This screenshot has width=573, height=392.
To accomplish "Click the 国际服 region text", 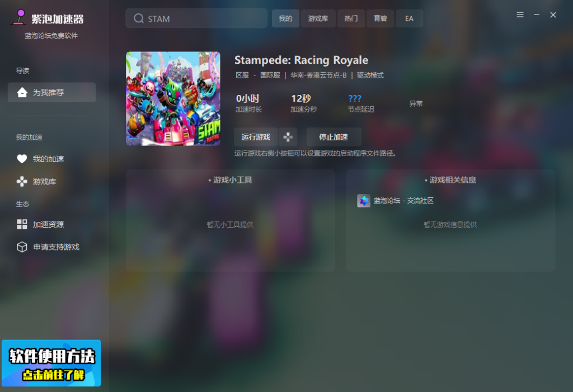I will pos(270,75).
